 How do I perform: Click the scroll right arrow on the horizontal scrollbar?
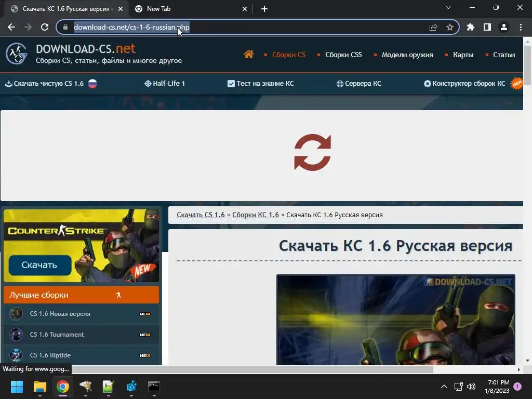click(x=519, y=369)
